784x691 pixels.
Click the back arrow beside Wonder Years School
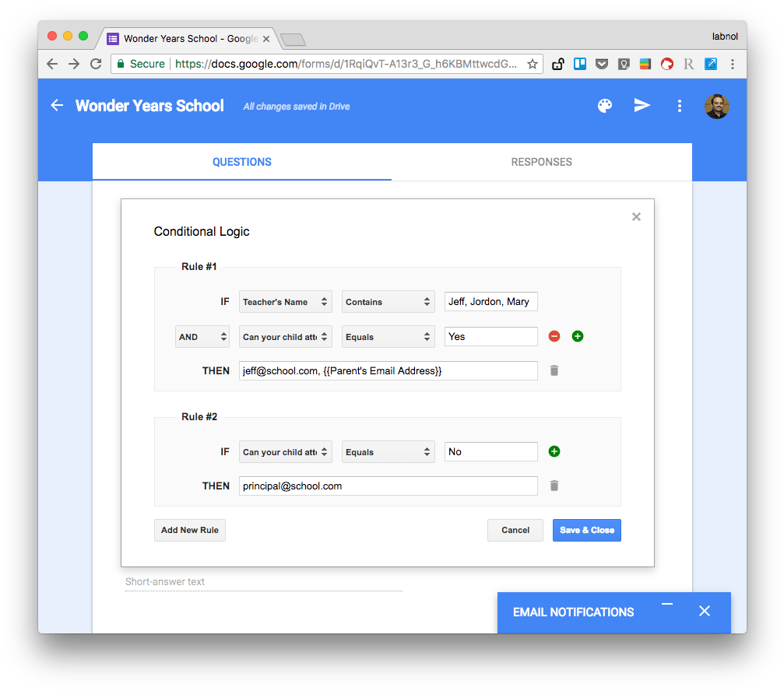tap(56, 105)
